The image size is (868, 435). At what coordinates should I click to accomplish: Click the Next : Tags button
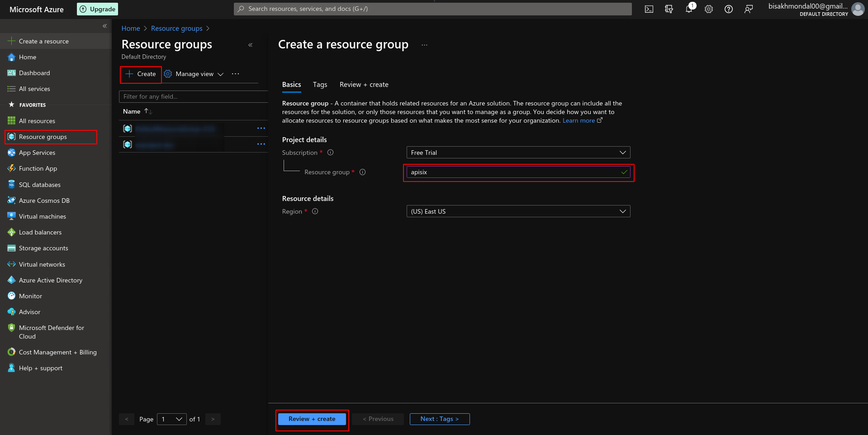coord(440,419)
